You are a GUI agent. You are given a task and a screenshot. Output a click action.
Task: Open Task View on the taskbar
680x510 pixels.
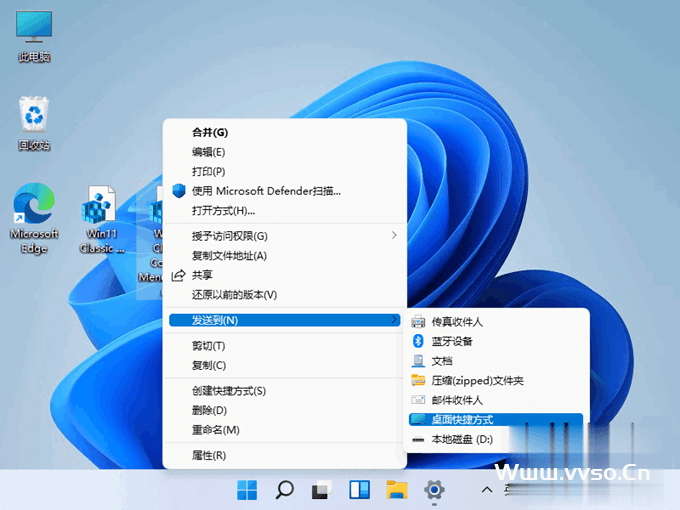click(322, 490)
